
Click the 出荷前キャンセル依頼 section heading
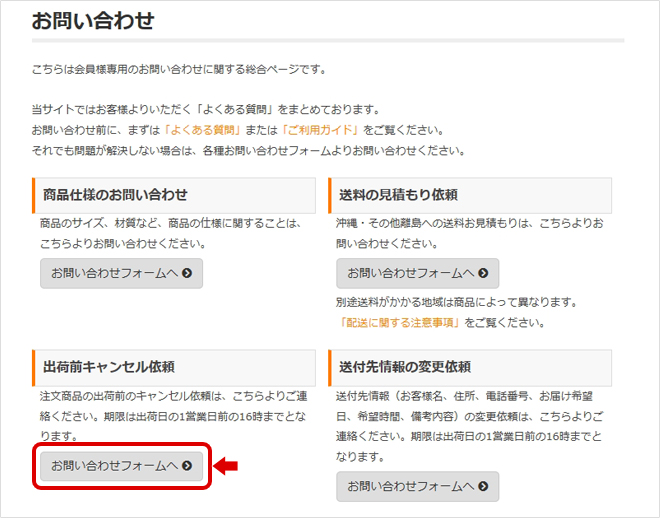coord(109,366)
